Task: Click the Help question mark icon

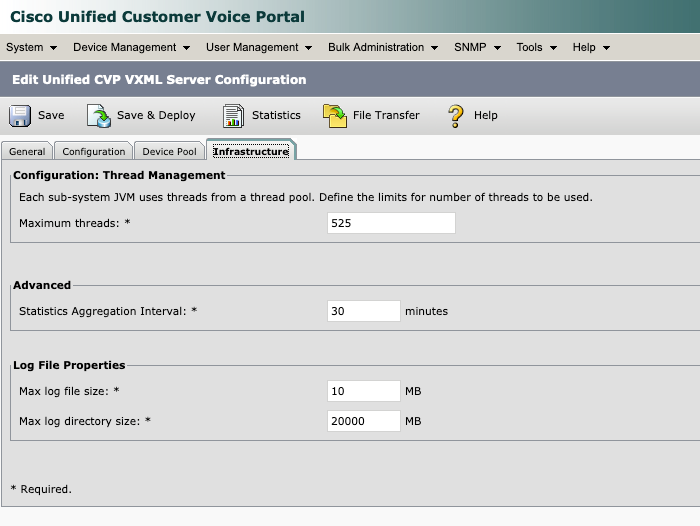Action: point(456,116)
